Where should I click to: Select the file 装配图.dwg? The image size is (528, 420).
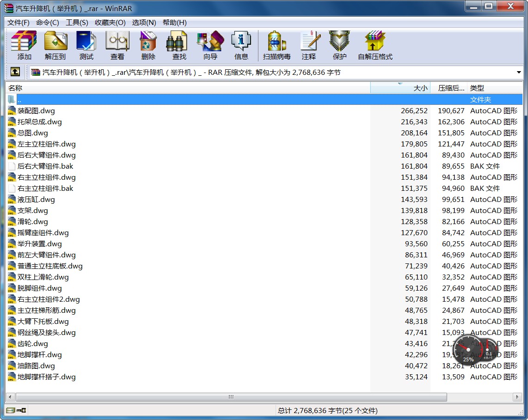point(36,111)
